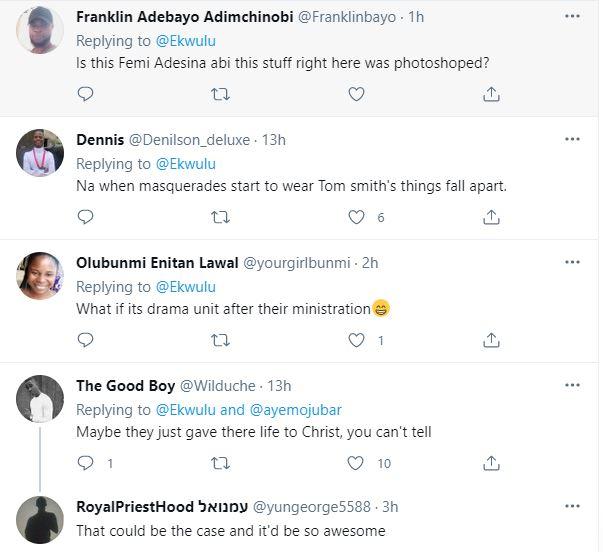Image resolution: width=603 pixels, height=552 pixels.
Task: Retweet Franklin's Femi Adesina tweet
Action: (x=221, y=94)
